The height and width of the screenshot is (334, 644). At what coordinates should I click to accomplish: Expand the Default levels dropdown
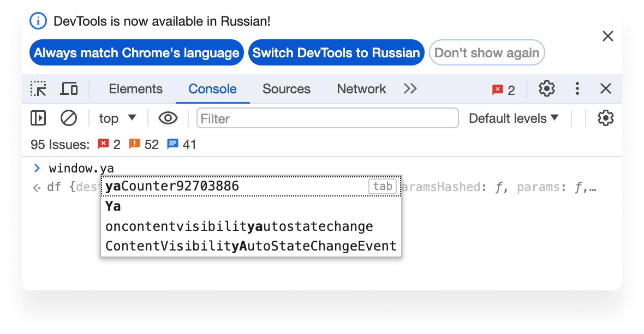[514, 118]
